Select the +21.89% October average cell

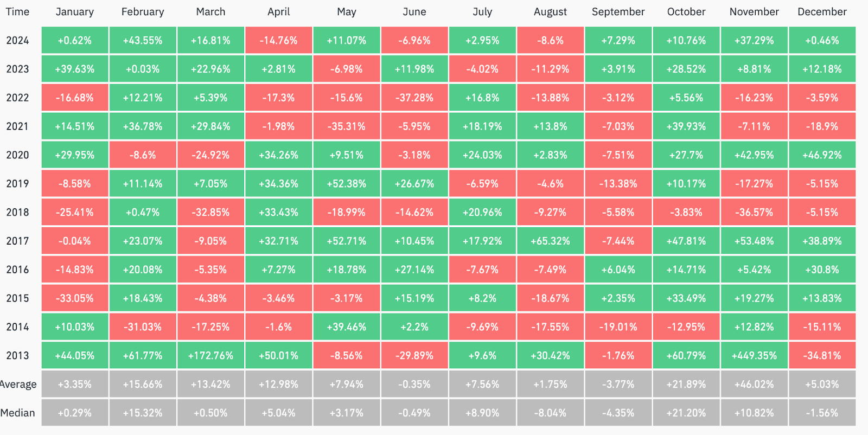click(686, 385)
